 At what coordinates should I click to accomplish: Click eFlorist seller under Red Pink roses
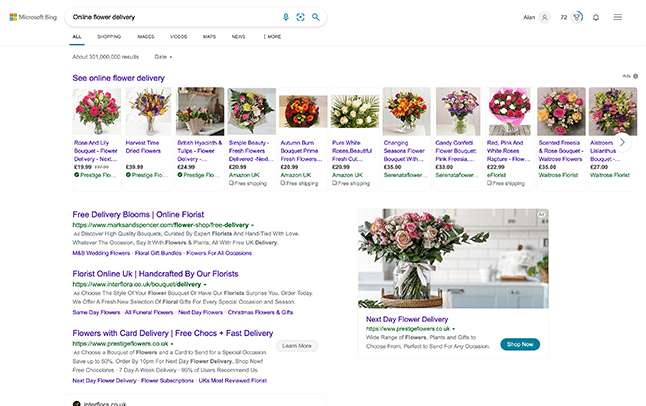[496, 175]
